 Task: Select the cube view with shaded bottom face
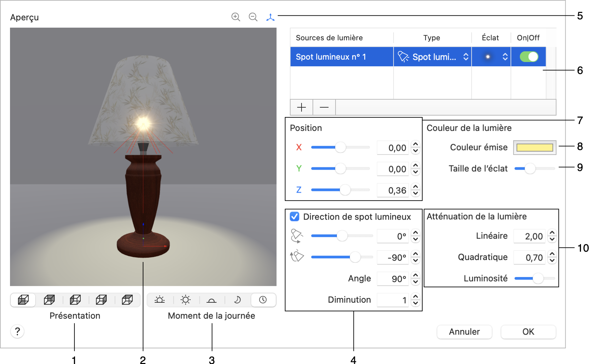click(23, 300)
